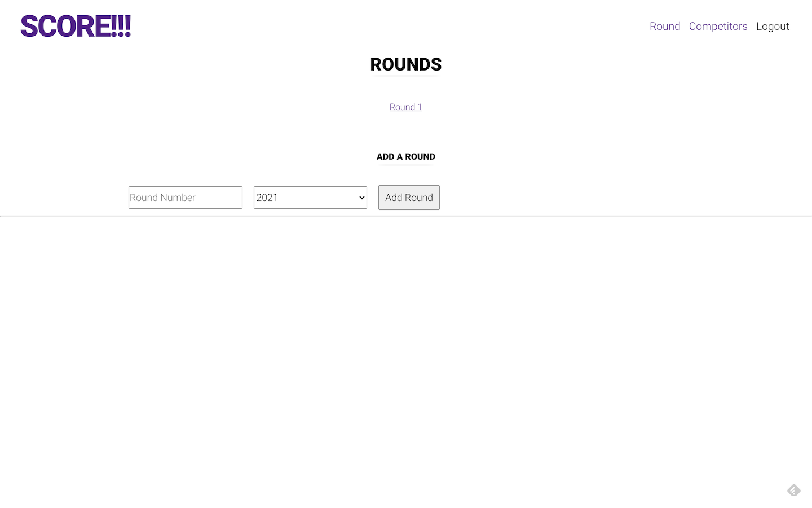812x508 pixels.
Task: Click the Add Round button
Action: tap(409, 198)
